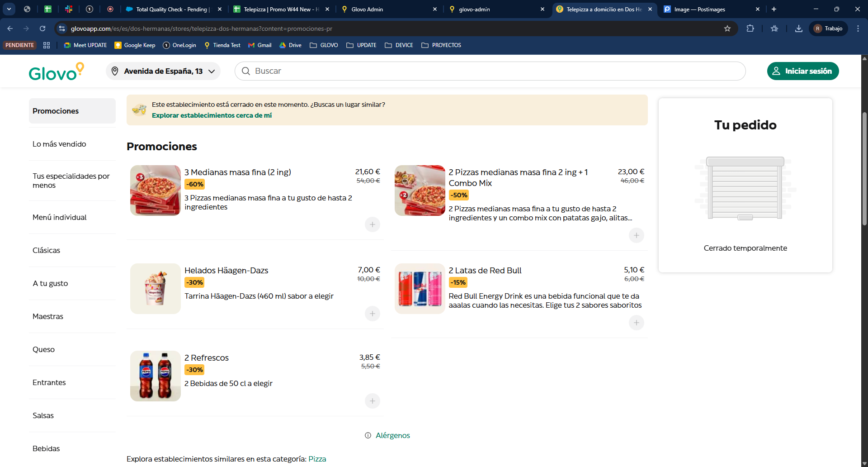Open Tienda Test bookmark
Image resolution: width=868 pixels, height=467 pixels.
tap(222, 45)
